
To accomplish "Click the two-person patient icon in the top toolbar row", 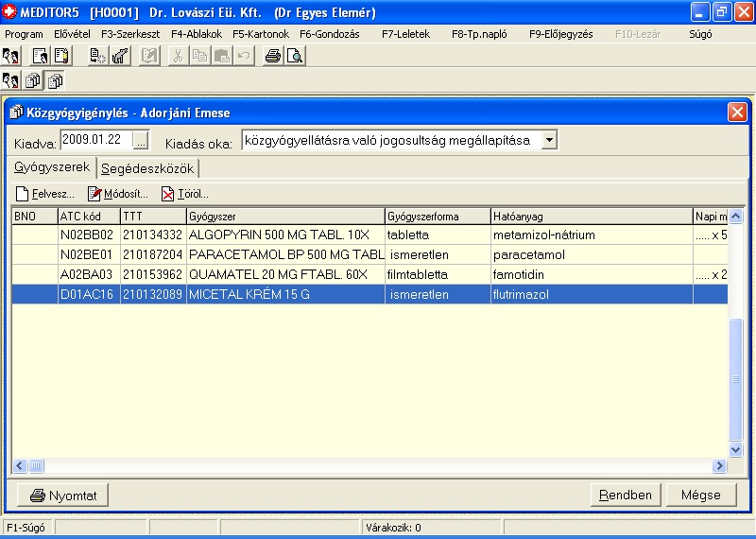I will tap(12, 57).
